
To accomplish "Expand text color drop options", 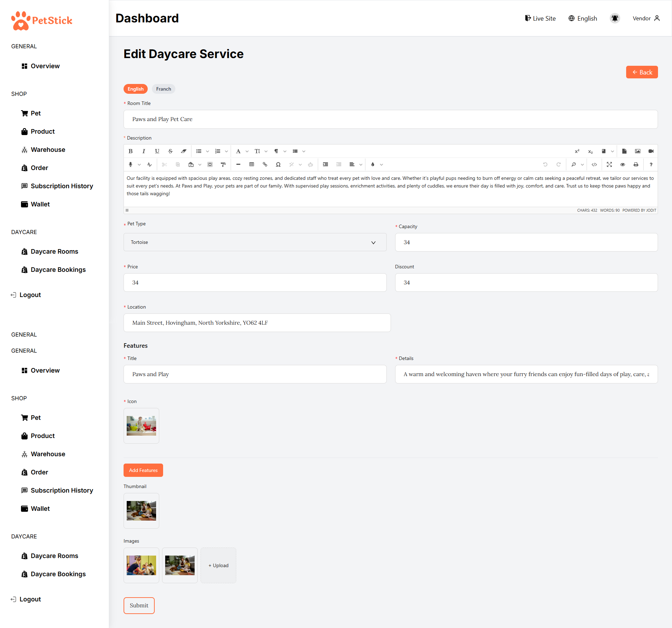I will [x=381, y=164].
